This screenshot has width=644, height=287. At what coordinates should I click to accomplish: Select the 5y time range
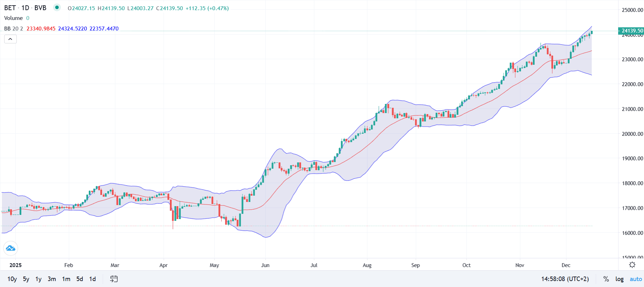(26, 279)
